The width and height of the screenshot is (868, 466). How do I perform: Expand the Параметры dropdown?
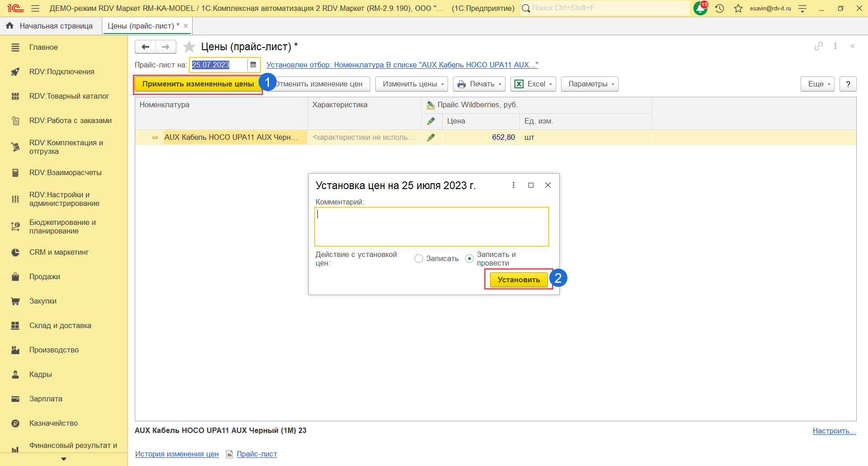(590, 84)
